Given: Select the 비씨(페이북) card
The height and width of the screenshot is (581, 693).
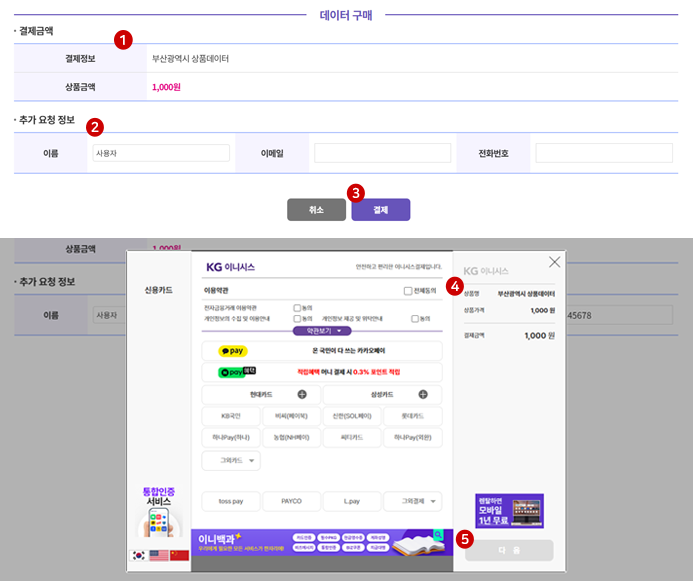Looking at the screenshot, I should tap(291, 416).
